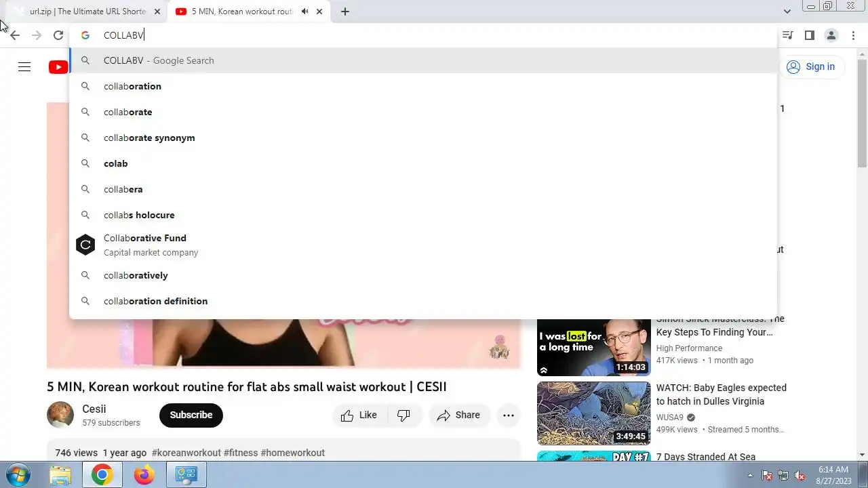Open a new browser tab
Viewport: 868px width, 488px height.
click(x=345, y=12)
